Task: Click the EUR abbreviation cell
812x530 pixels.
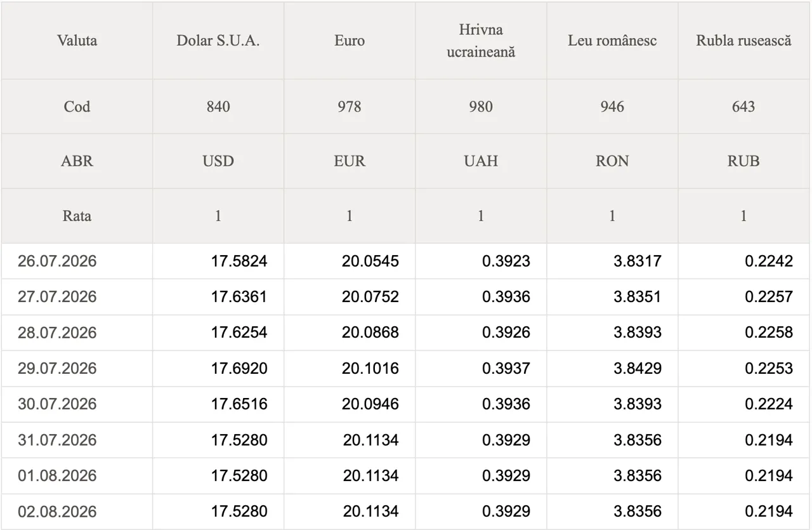Action: [350, 161]
